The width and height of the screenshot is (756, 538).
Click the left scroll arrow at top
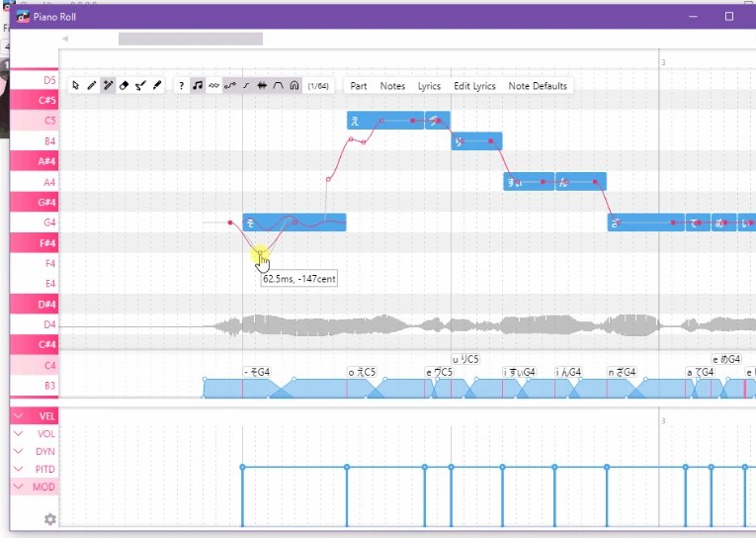pyautogui.click(x=65, y=39)
